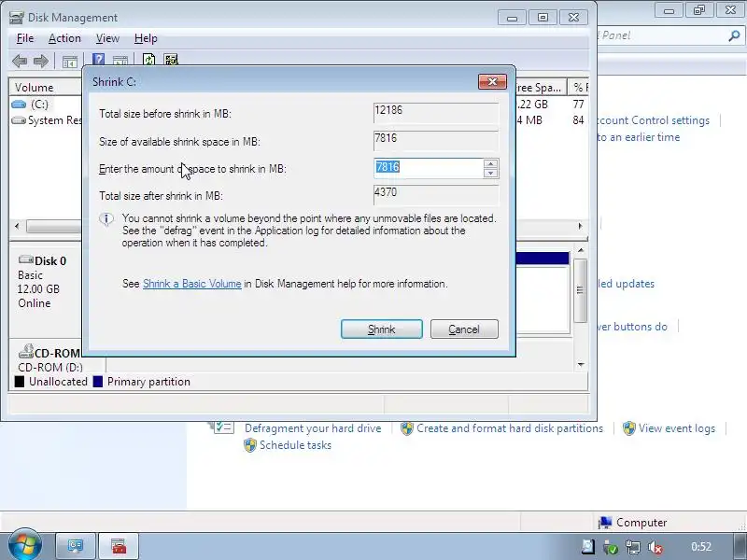Click shield icon beside Schedule tasks
The height and width of the screenshot is (560, 747).
tap(250, 445)
